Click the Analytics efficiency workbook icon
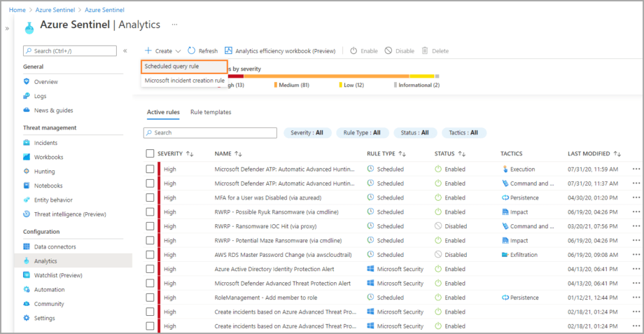This screenshot has width=644, height=334. click(x=228, y=50)
